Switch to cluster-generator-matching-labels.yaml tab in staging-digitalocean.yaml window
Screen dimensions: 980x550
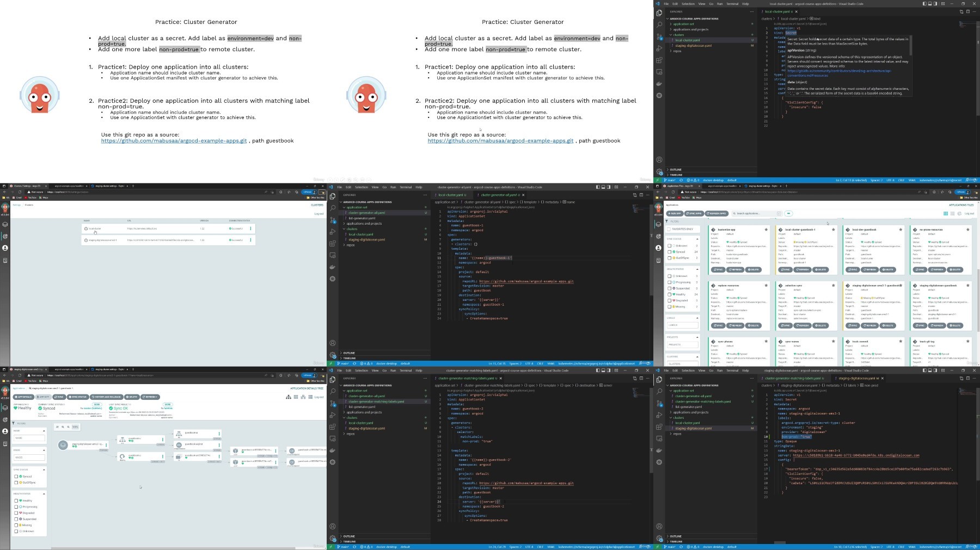tap(795, 378)
